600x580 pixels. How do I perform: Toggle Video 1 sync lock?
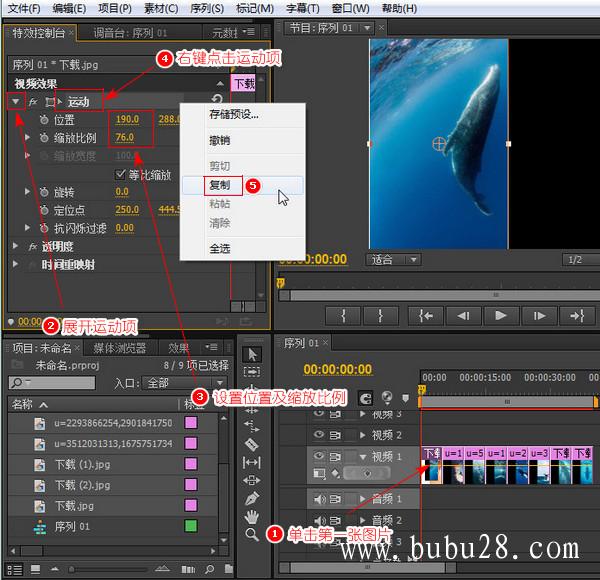(x=335, y=456)
